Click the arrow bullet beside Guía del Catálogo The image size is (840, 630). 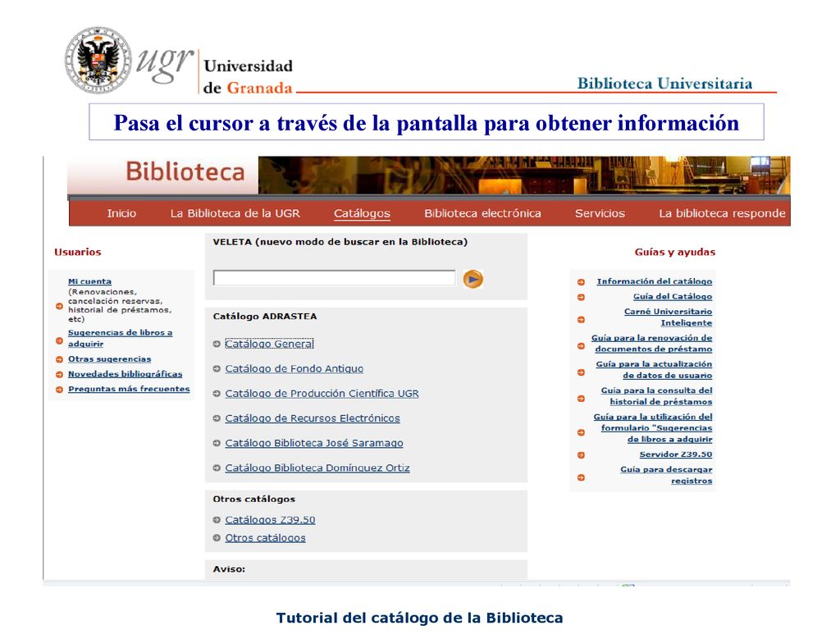pyautogui.click(x=581, y=297)
